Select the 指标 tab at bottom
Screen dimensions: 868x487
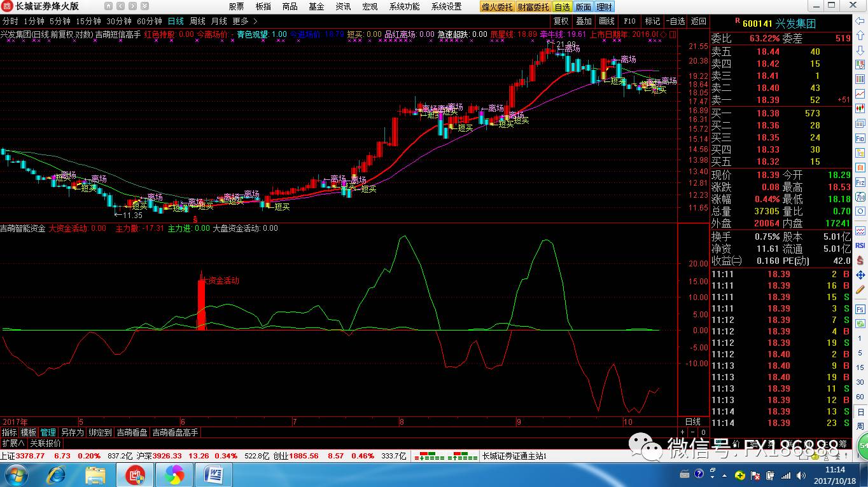10,432
